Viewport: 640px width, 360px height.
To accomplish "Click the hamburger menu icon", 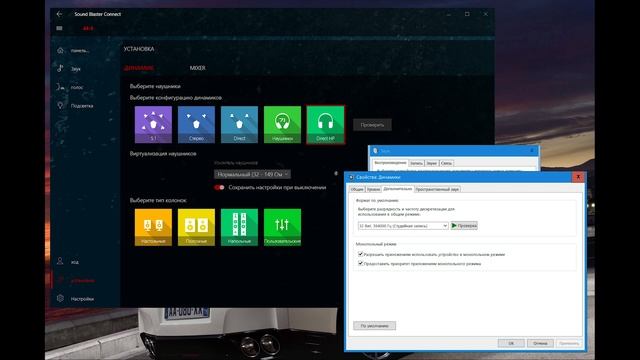I will click(x=59, y=28).
